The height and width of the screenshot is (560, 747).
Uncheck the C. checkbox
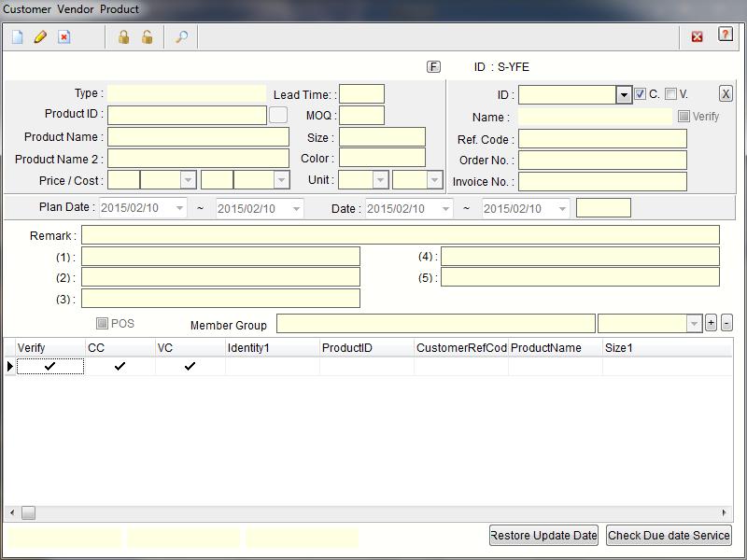(641, 94)
